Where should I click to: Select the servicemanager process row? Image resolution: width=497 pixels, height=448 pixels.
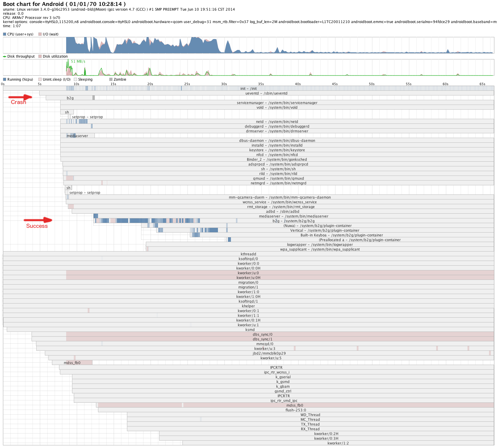pyautogui.click(x=277, y=103)
